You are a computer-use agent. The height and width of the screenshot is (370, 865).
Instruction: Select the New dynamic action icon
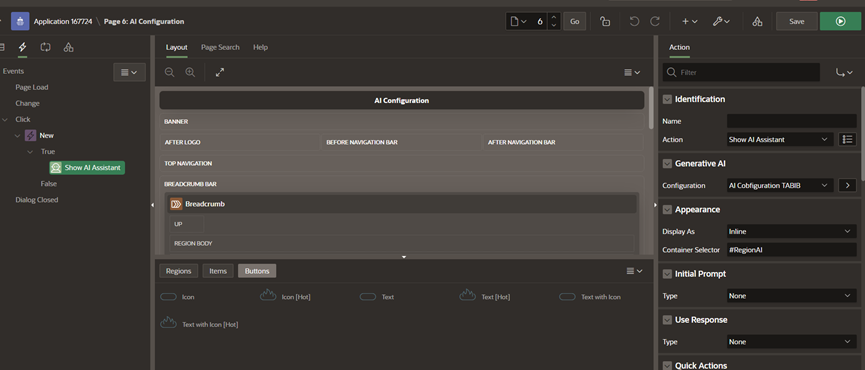(x=31, y=135)
